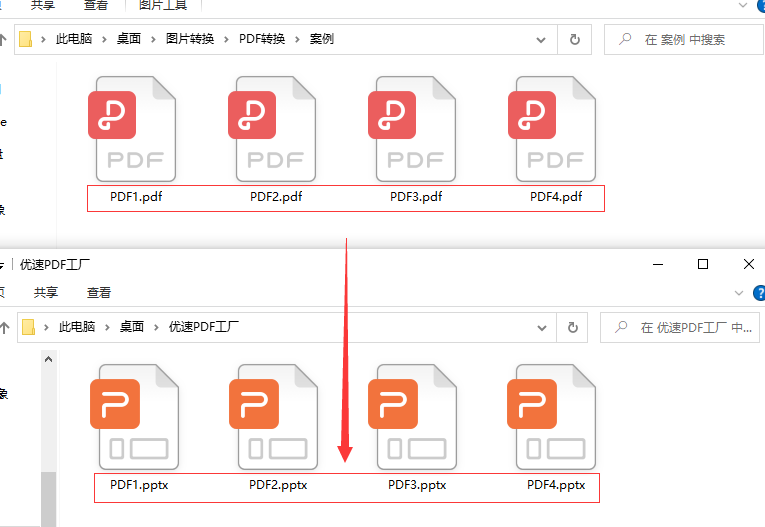This screenshot has width=765, height=527.
Task: Open 图片工具 tab in 案例 window
Action: (x=163, y=5)
